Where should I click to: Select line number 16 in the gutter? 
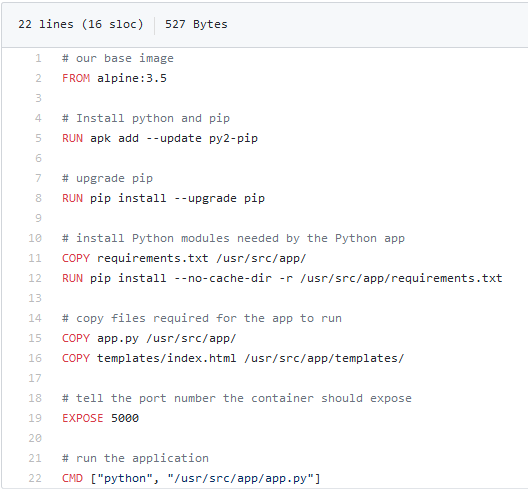coord(35,358)
